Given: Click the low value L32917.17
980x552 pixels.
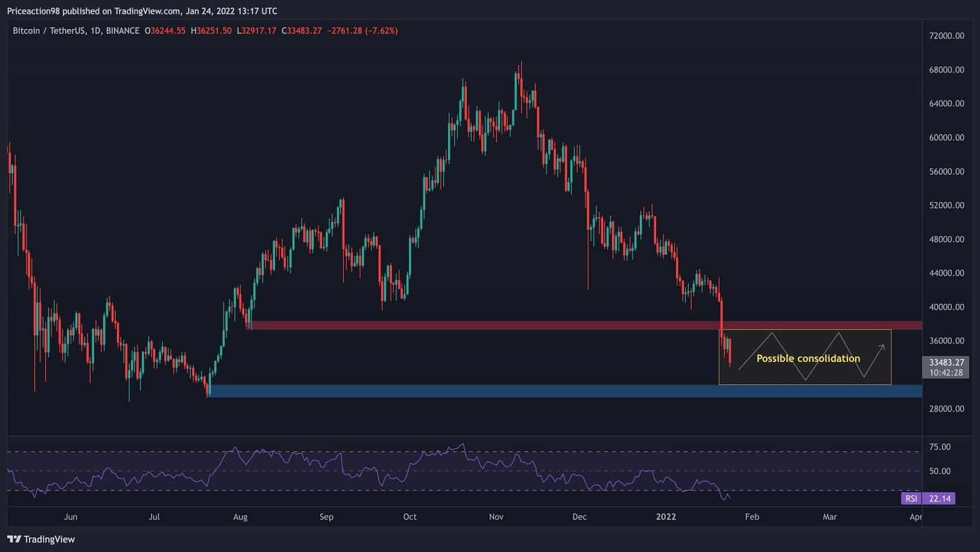Looking at the screenshot, I should [256, 31].
